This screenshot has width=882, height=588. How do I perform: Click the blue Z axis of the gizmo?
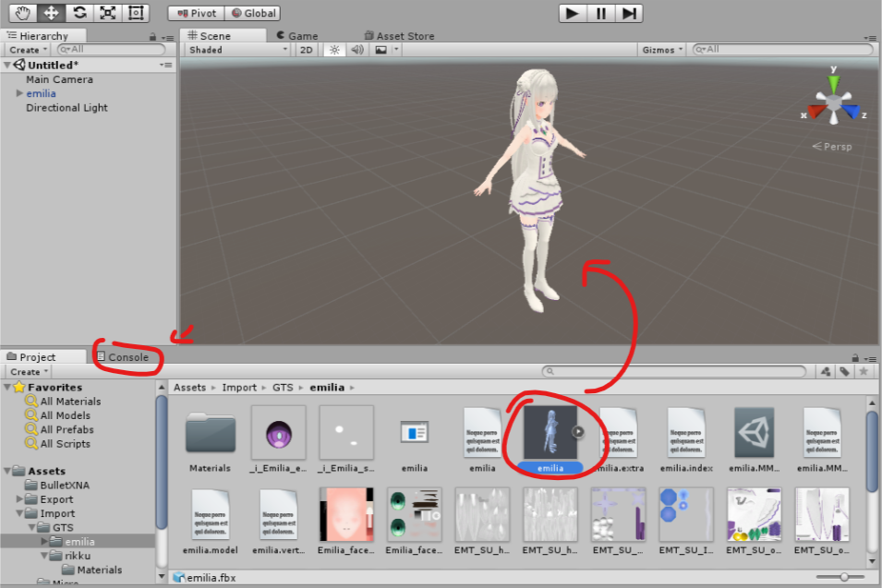(851, 112)
